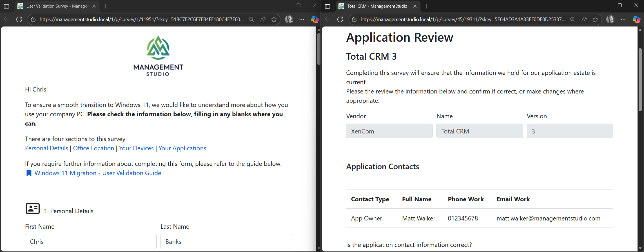Go back in Total CRM window
Image resolution: width=644 pixels, height=252 pixels.
coord(327,19)
